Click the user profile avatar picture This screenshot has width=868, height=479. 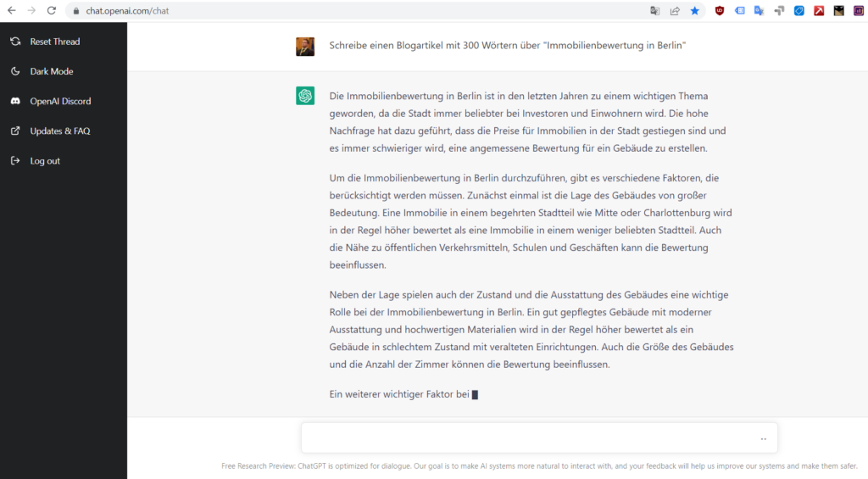pos(305,47)
